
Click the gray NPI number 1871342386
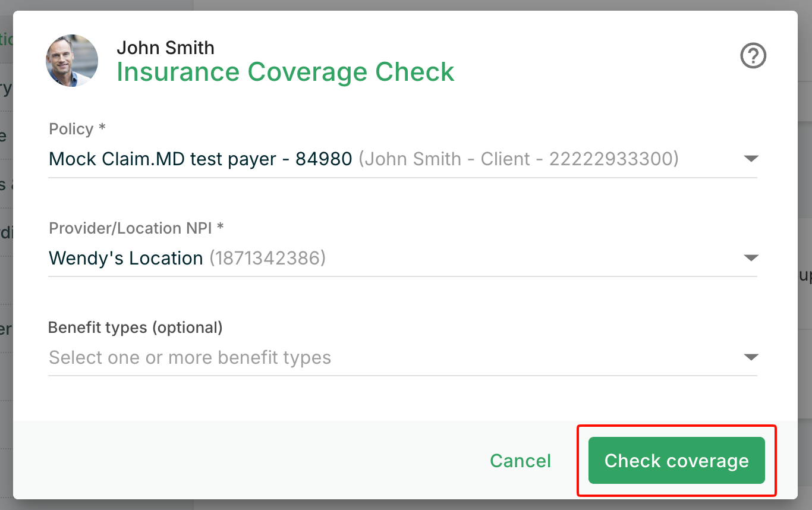tap(267, 259)
